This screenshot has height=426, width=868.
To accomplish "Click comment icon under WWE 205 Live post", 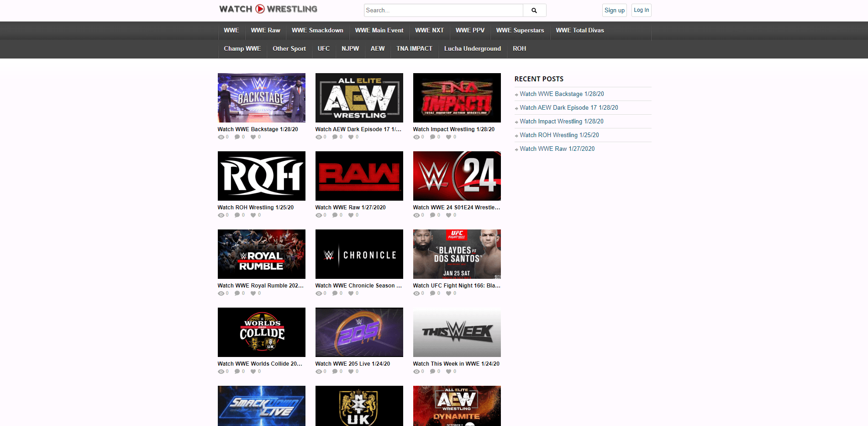I will pyautogui.click(x=335, y=372).
